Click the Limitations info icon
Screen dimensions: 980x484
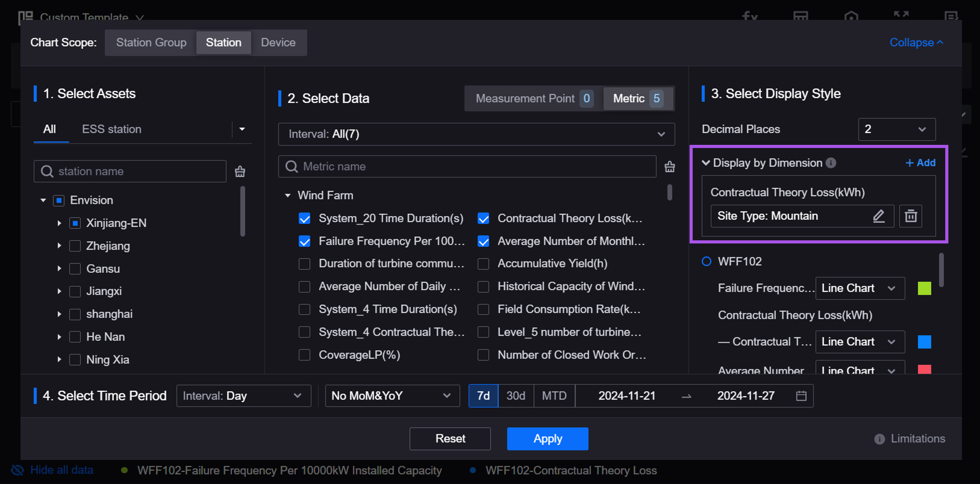[879, 439]
